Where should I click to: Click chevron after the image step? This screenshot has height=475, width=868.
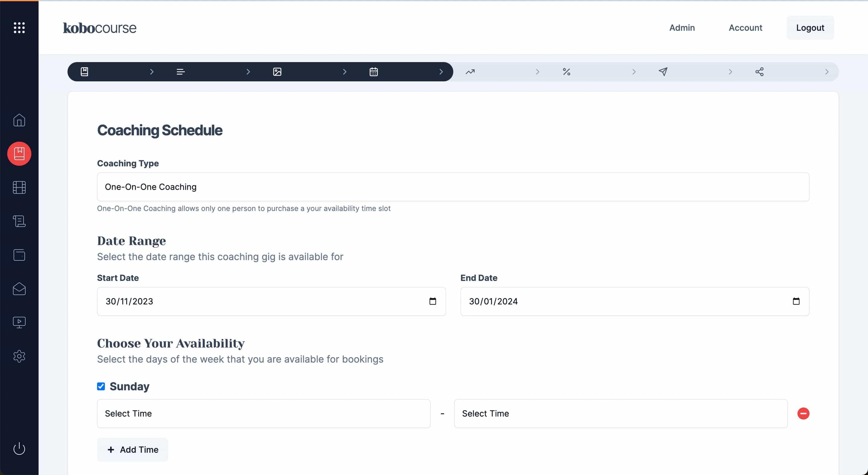(344, 72)
